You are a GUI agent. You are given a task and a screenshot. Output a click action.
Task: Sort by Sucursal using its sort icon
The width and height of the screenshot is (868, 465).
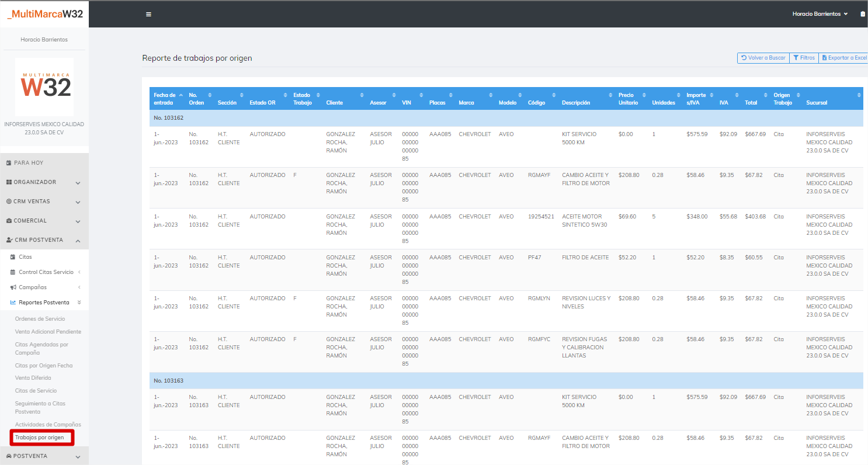coord(859,95)
